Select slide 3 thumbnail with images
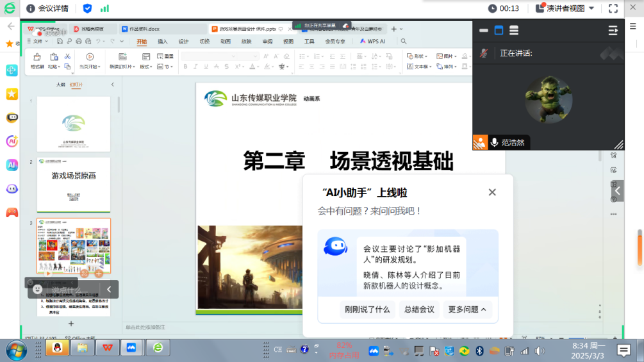The width and height of the screenshot is (644, 362). [x=74, y=246]
